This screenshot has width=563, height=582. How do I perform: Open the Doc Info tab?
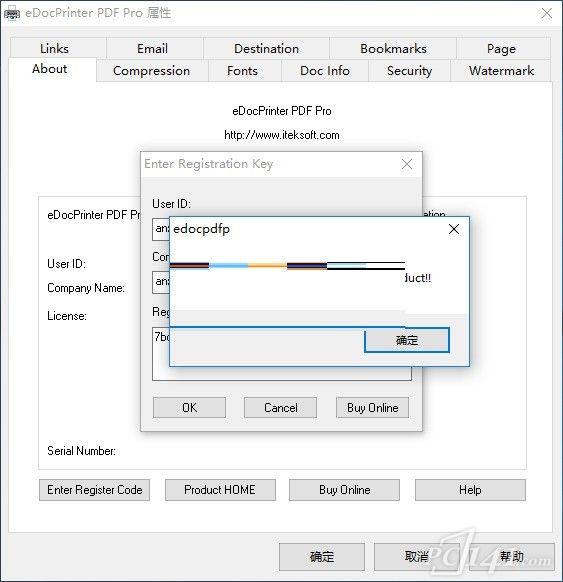tap(325, 71)
